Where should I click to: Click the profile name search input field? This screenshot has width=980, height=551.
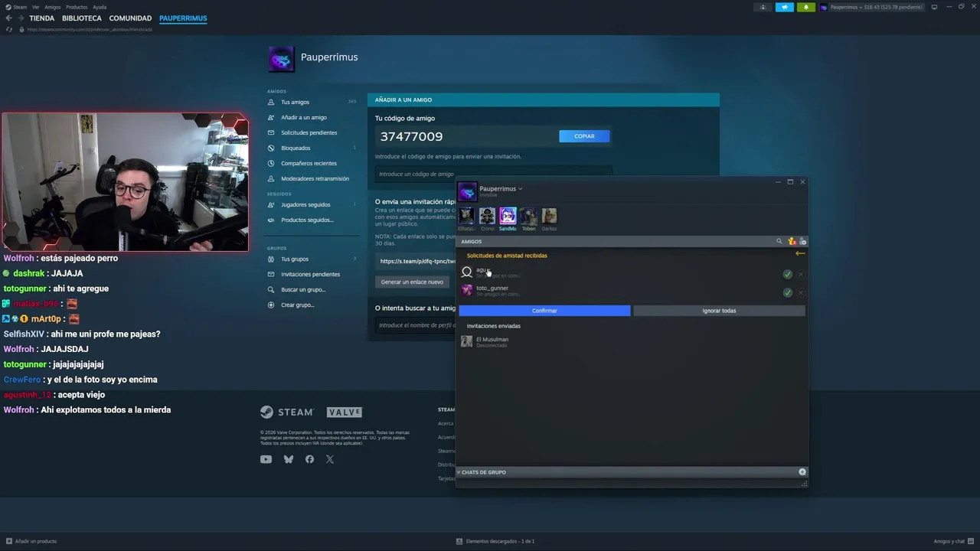point(415,325)
